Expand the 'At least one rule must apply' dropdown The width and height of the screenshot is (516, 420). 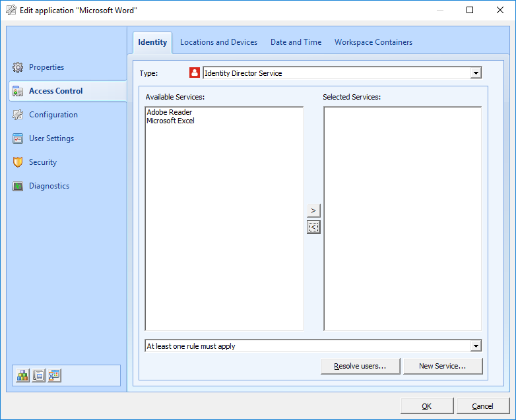(x=476, y=346)
